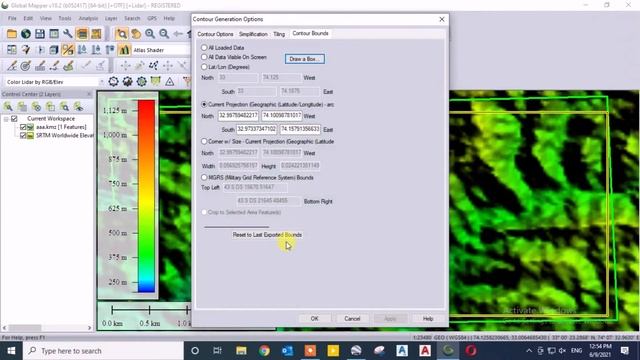Click the Help button in the dialog
640x360 pixels.
[x=428, y=318]
